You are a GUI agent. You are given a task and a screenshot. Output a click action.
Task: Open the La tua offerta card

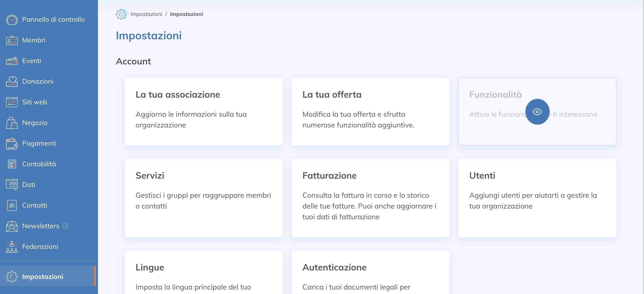(370, 112)
